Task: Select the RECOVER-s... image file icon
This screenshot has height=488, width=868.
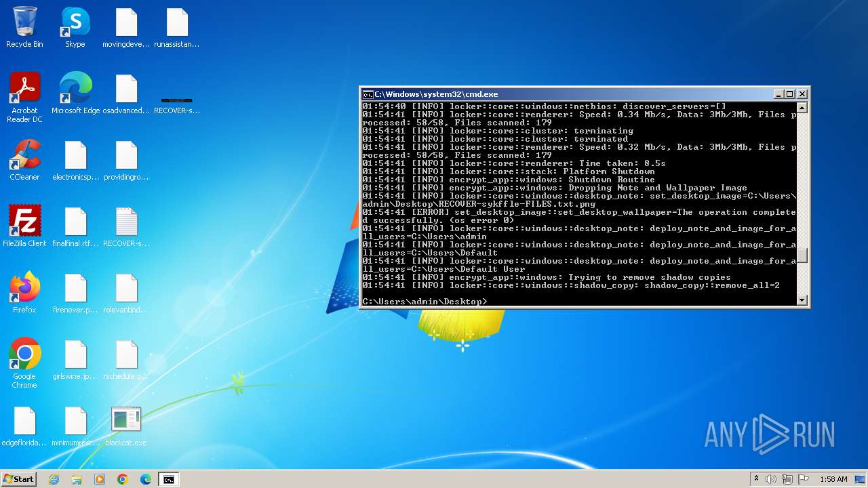Action: coord(177,105)
